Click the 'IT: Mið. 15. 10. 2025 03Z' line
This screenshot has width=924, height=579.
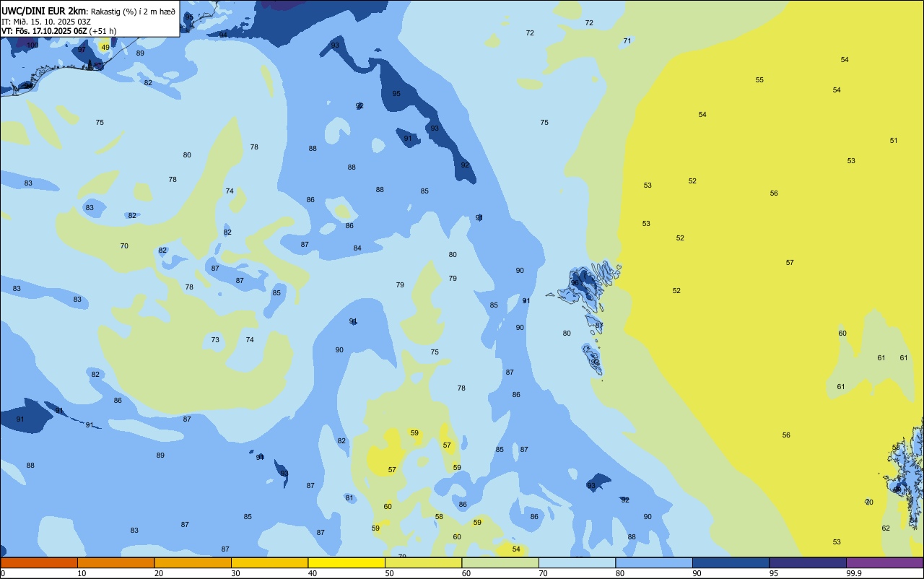[x=45, y=21]
